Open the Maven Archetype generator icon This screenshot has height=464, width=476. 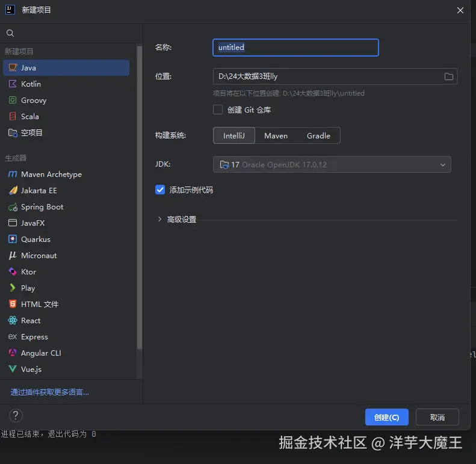tap(13, 174)
